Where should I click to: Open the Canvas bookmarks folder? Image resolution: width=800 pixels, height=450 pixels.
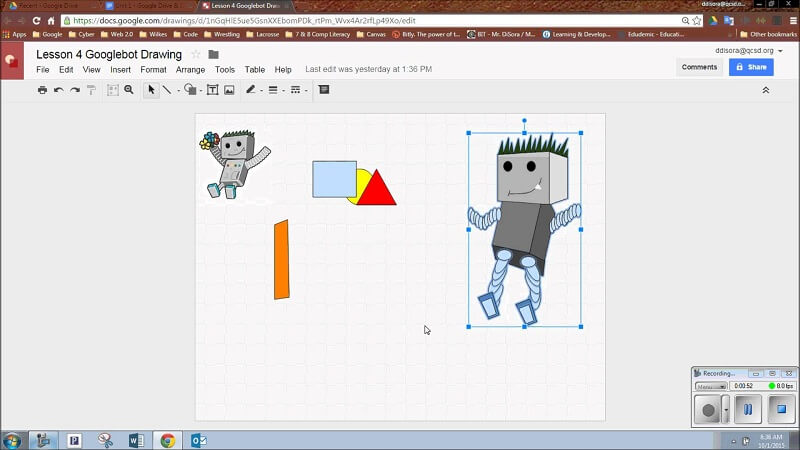[x=371, y=34]
